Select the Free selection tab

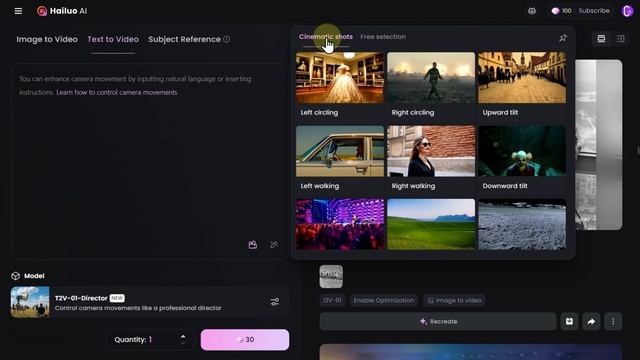(383, 37)
